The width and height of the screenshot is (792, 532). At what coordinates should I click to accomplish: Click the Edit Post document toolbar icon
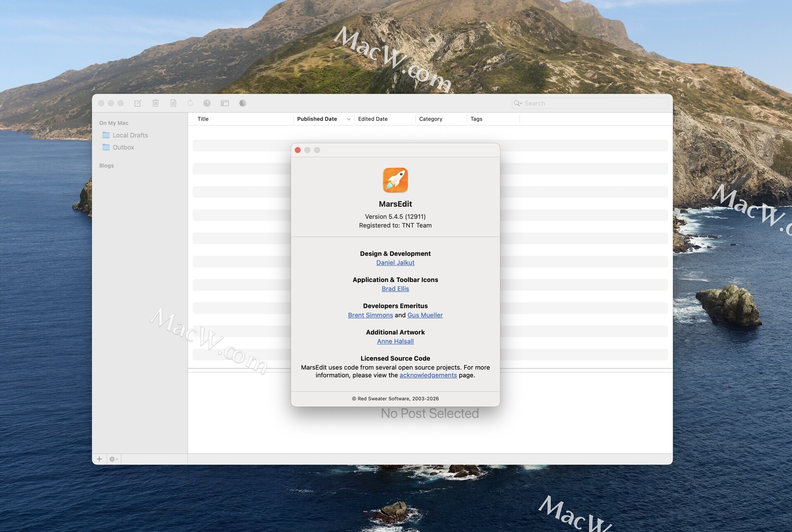click(x=173, y=103)
